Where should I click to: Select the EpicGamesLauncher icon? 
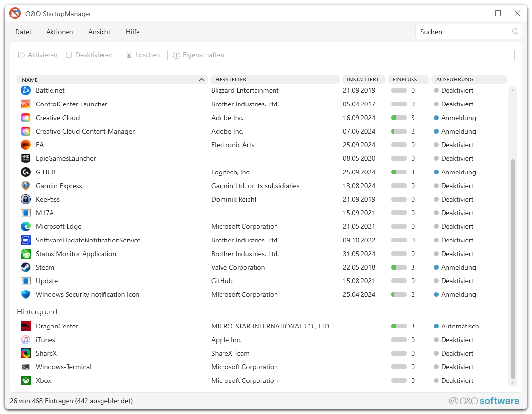[x=26, y=158]
